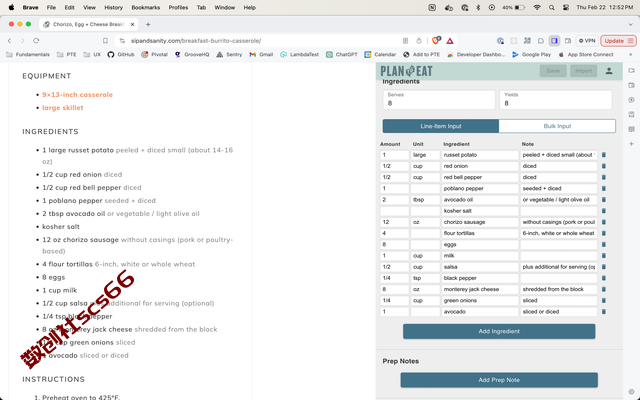Open the Edit menu
640x400 pixels.
coord(69,7)
